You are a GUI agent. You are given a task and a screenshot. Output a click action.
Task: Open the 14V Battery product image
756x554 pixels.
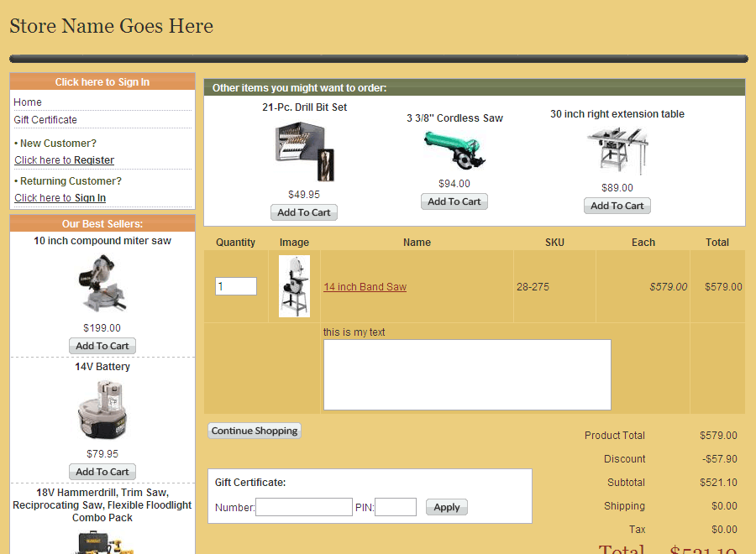[102, 410]
